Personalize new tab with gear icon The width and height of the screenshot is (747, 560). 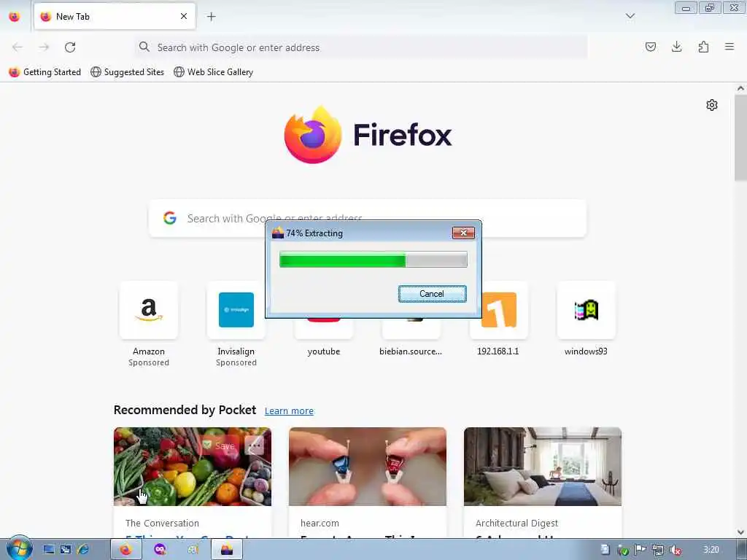(x=712, y=105)
